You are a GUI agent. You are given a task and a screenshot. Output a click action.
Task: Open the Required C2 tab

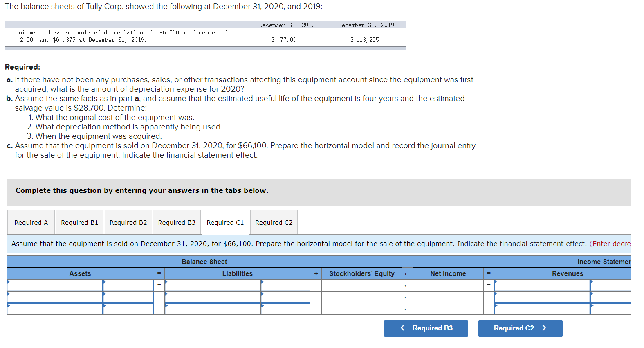click(x=274, y=222)
